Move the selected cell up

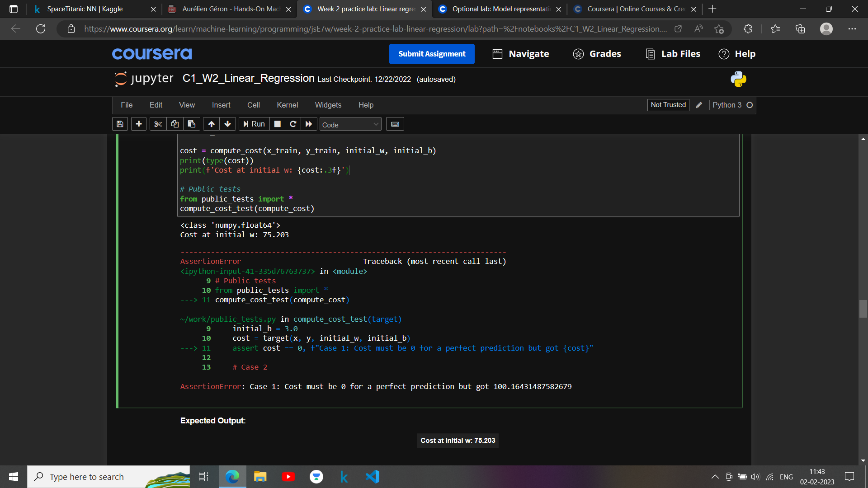(211, 124)
